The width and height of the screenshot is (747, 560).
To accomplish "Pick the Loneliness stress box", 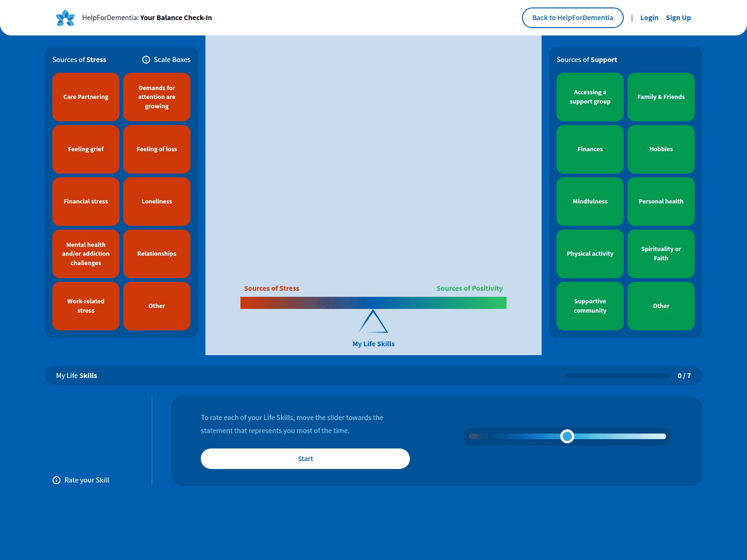I will [x=157, y=202].
